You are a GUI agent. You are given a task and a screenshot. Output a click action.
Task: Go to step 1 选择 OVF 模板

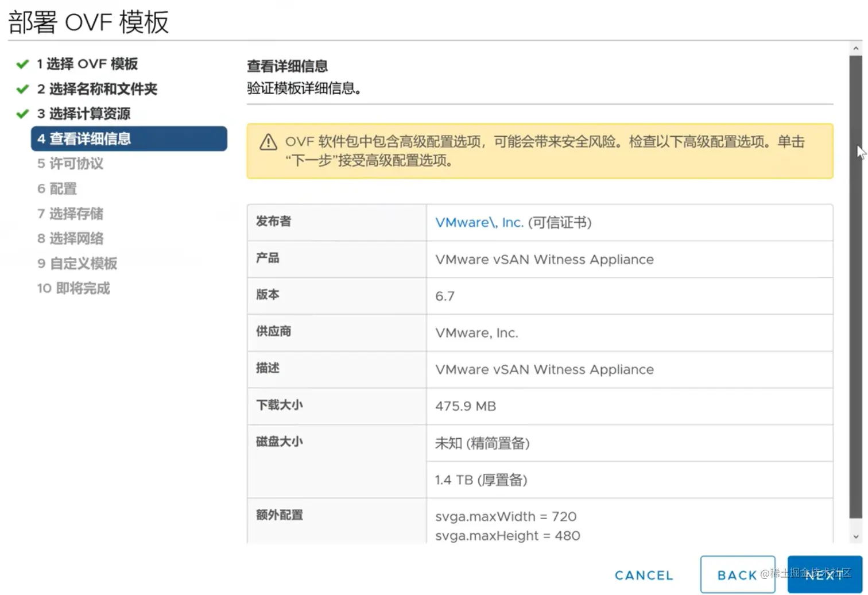87,64
